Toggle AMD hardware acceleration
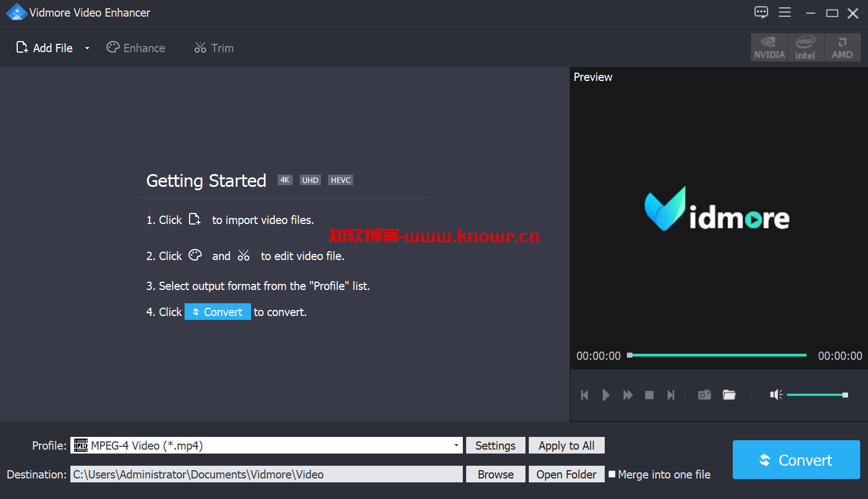Image resolution: width=868 pixels, height=499 pixels. [x=842, y=48]
